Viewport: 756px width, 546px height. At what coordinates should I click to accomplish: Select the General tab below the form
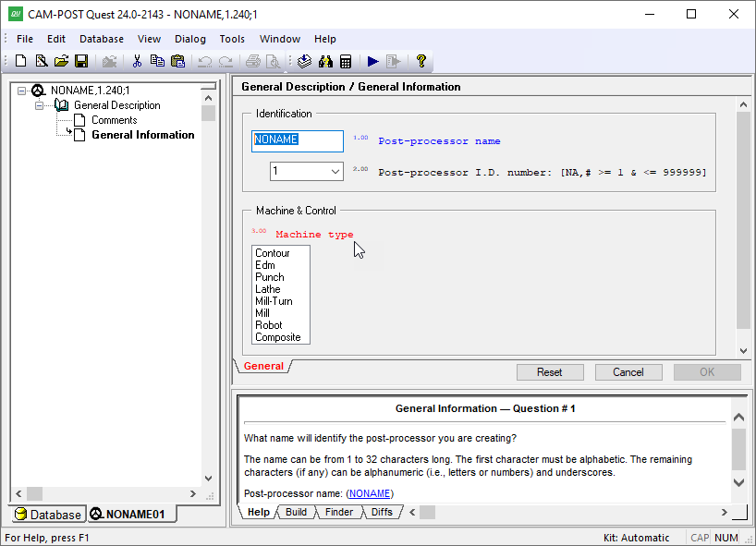[263, 366]
